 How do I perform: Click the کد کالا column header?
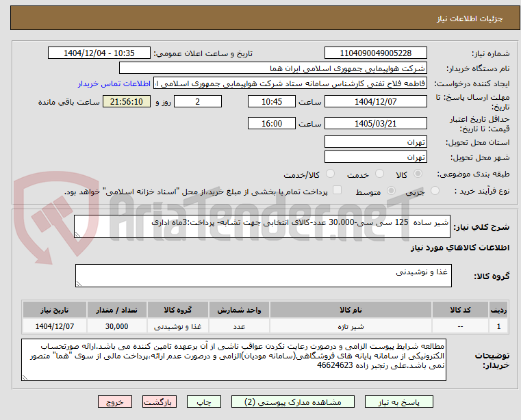pos(460,310)
